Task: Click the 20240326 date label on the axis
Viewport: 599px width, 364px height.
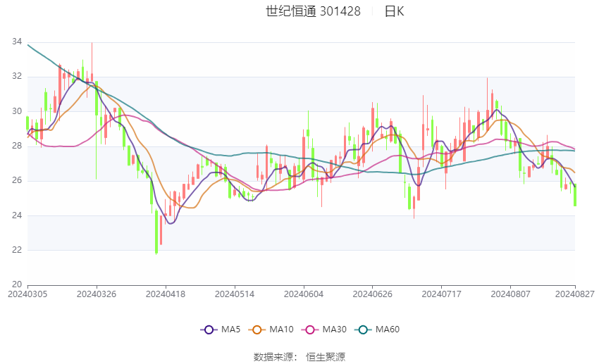Action: coord(97,294)
